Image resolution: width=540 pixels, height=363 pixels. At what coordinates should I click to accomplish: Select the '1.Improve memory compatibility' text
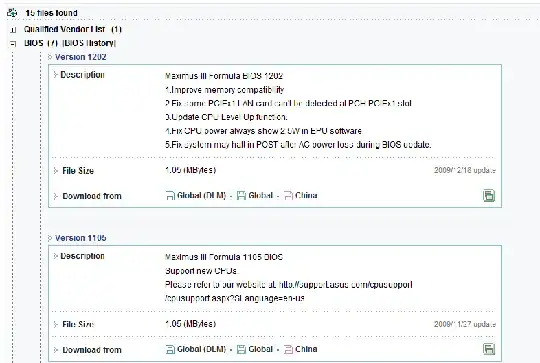225,90
